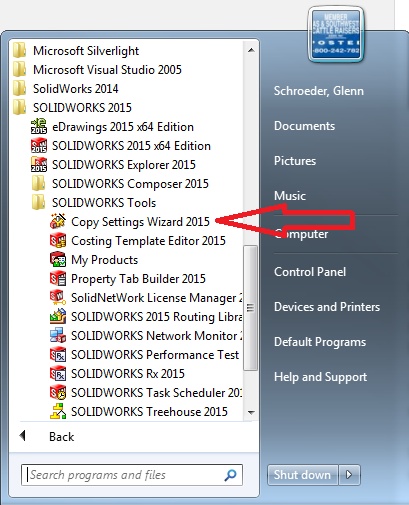
Task: Click the scroll up arrow of programs list
Action: point(251,50)
